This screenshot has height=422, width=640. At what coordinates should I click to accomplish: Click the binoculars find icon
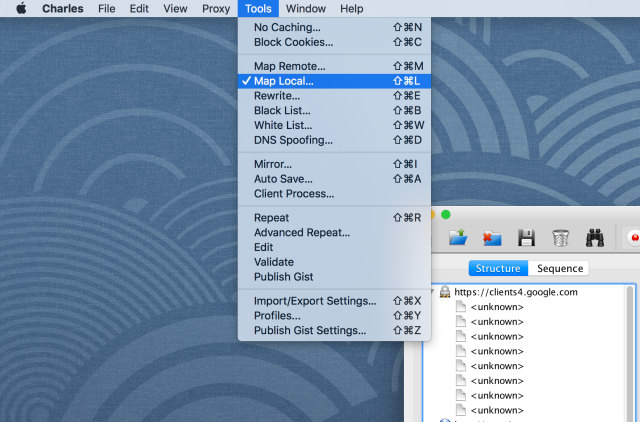[x=595, y=238]
